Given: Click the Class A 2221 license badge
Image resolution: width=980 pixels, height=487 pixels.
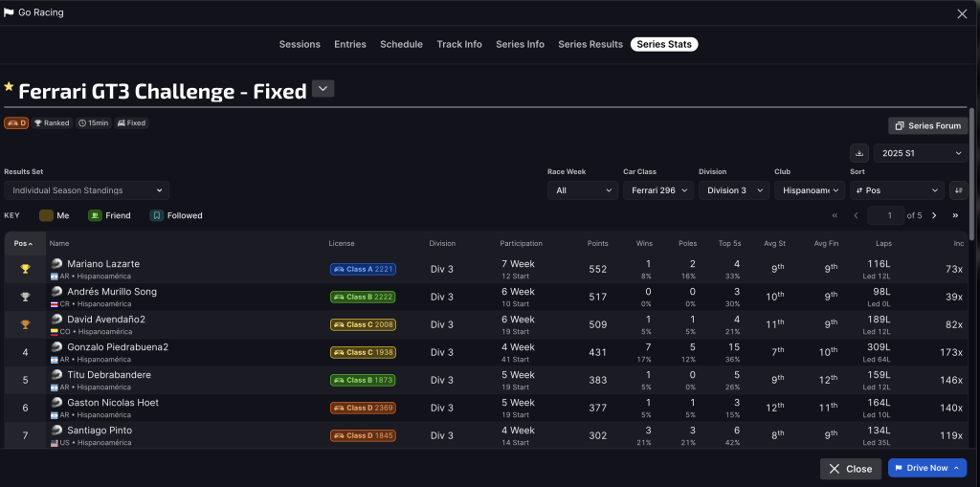Looking at the screenshot, I should coord(363,270).
